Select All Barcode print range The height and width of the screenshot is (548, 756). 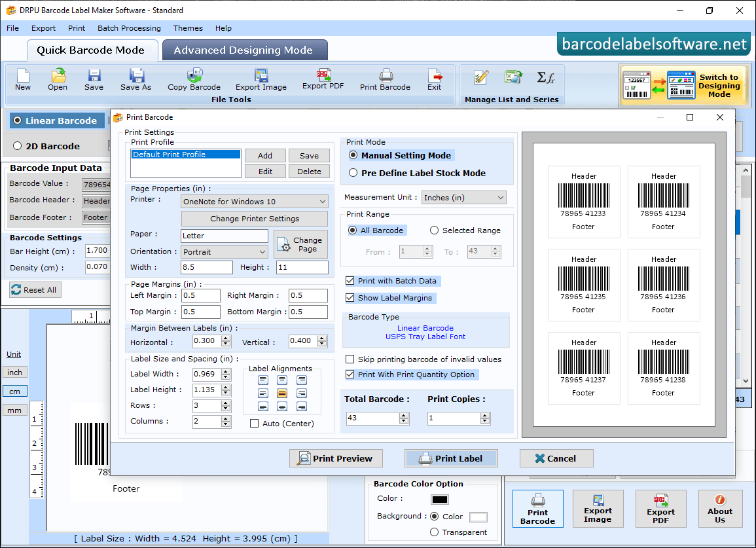point(353,230)
